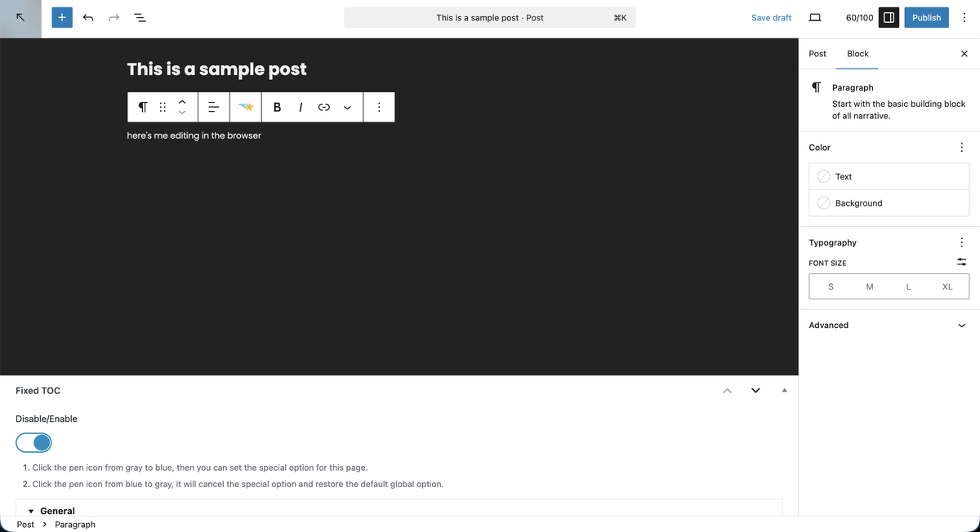Screen dimensions: 980x532
Task: Toggle the Fixed TOC Disable/Enable switch
Action: coord(33,442)
